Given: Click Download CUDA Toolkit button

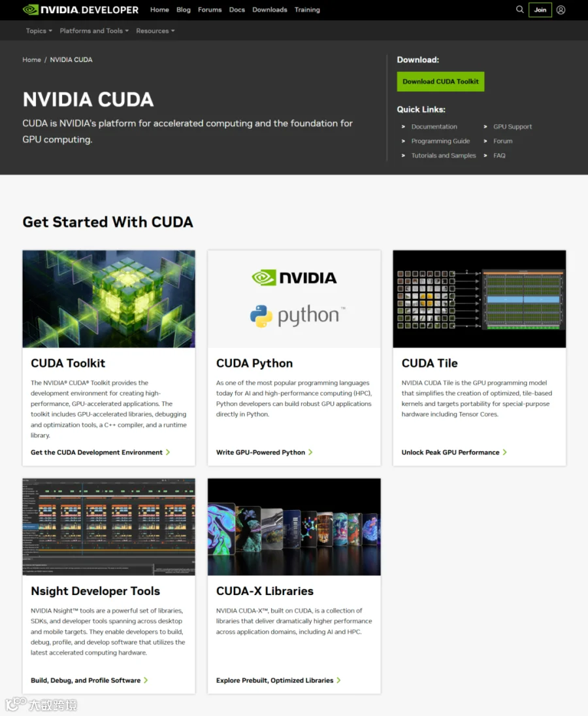Looking at the screenshot, I should pyautogui.click(x=440, y=81).
